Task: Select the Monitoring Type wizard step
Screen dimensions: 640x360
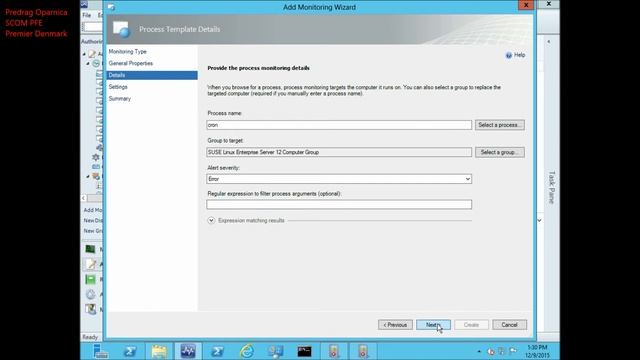Action: click(x=127, y=51)
